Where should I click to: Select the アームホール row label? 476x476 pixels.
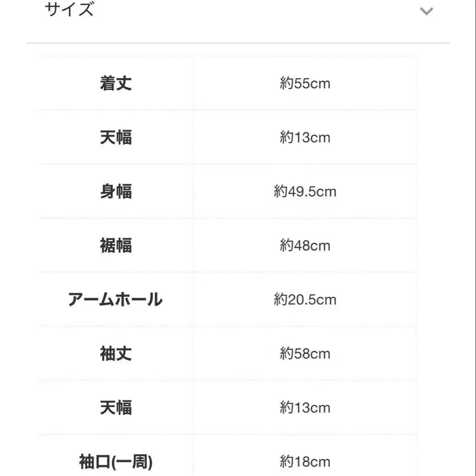(x=116, y=299)
